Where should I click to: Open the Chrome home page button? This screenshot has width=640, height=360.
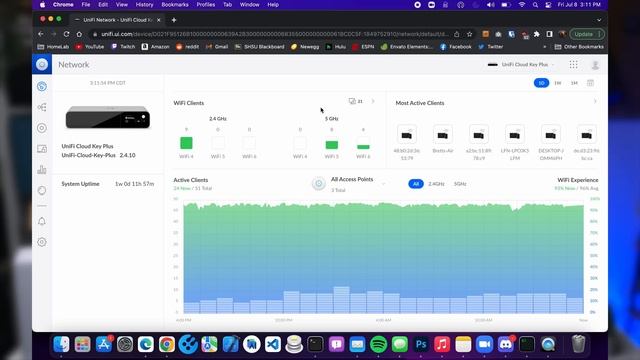[x=79, y=34]
